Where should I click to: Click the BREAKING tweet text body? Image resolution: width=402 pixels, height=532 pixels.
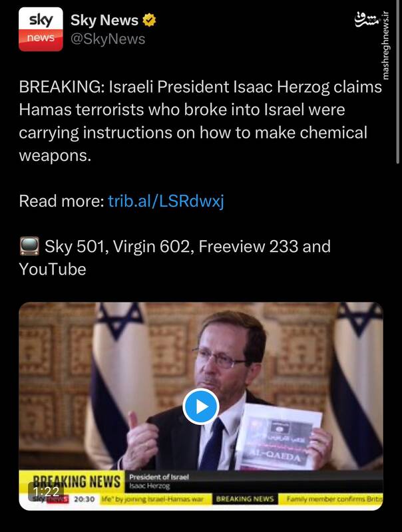pos(200,121)
